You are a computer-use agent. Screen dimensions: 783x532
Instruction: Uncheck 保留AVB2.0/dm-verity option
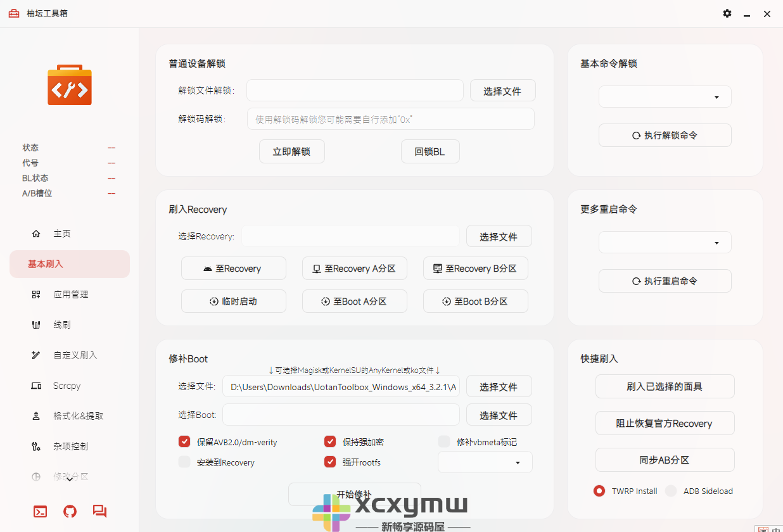(x=184, y=441)
